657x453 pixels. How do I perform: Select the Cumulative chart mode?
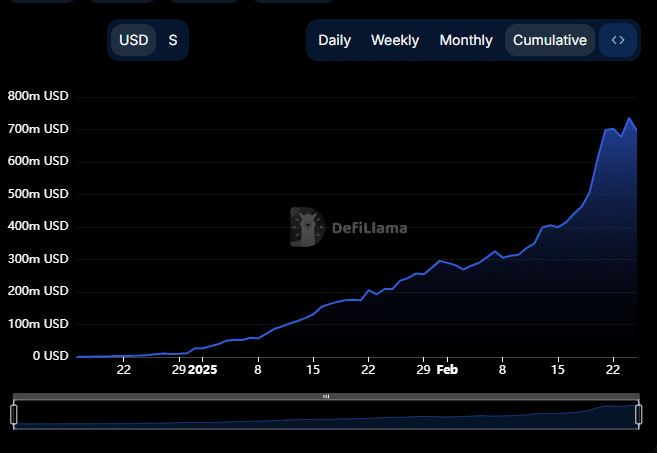click(x=550, y=40)
